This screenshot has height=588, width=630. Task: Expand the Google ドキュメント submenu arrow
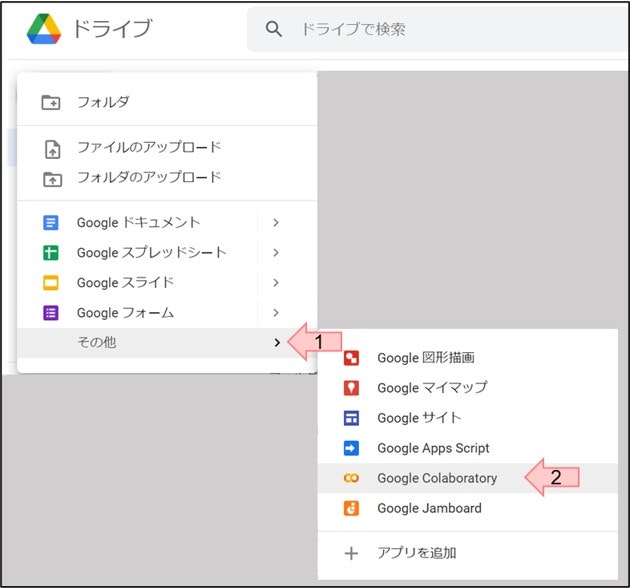coord(276,223)
